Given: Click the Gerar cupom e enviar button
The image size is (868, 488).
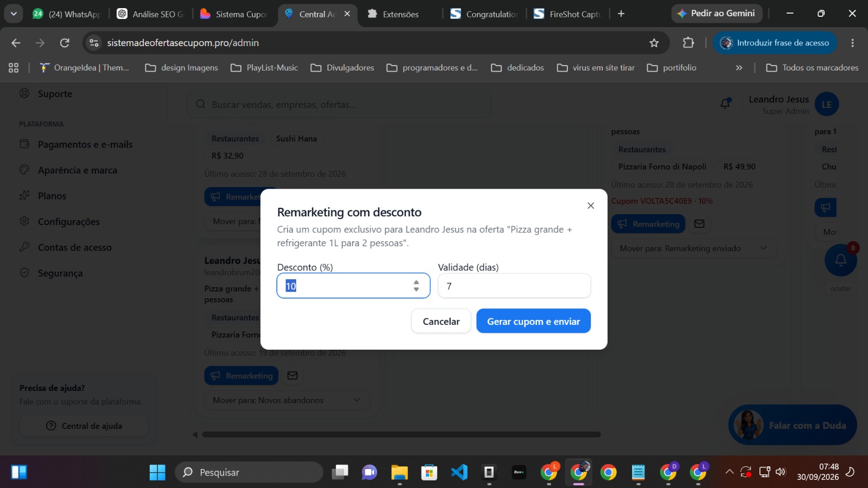Looking at the screenshot, I should click(533, 321).
